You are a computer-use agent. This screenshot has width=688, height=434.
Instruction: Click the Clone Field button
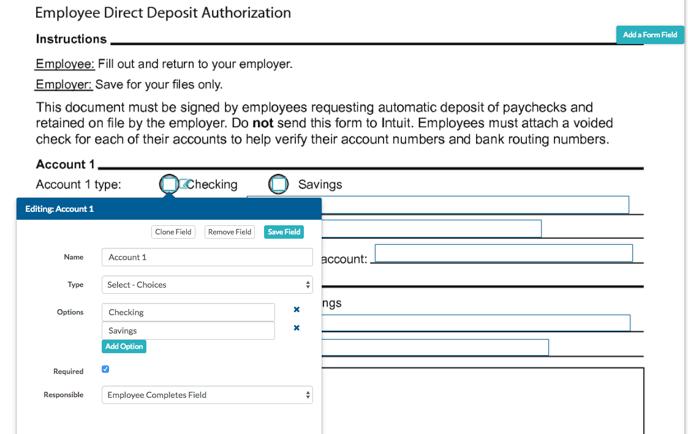click(x=173, y=232)
